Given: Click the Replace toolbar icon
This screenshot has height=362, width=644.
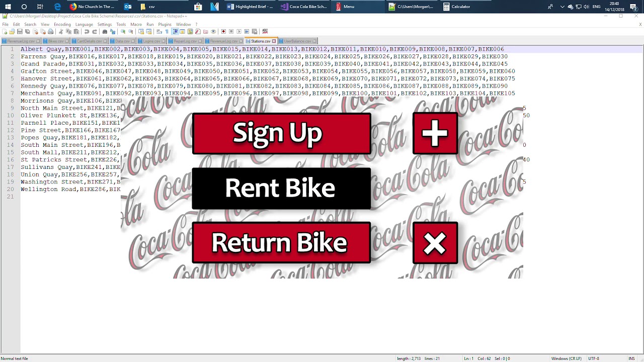Looking at the screenshot, I should (112, 32).
